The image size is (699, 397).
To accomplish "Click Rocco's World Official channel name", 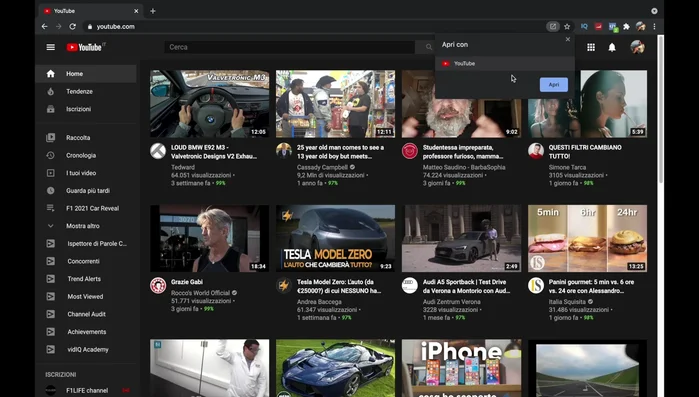I will coord(200,293).
